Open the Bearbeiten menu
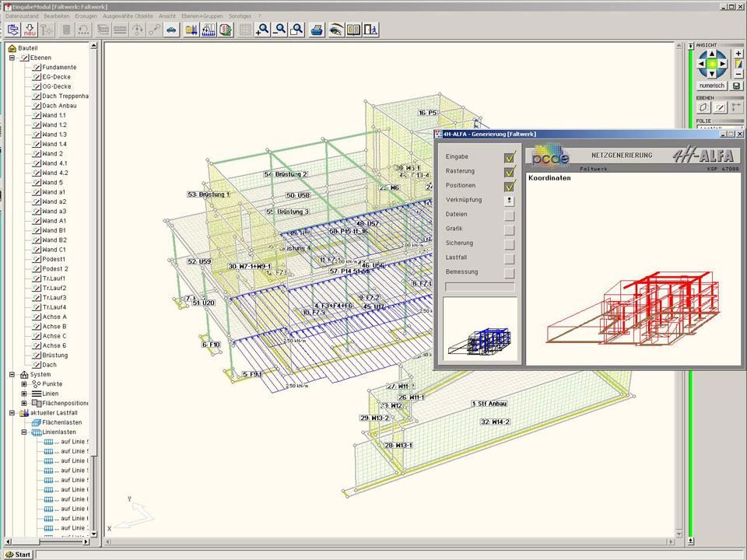The image size is (747, 560). coord(57,16)
